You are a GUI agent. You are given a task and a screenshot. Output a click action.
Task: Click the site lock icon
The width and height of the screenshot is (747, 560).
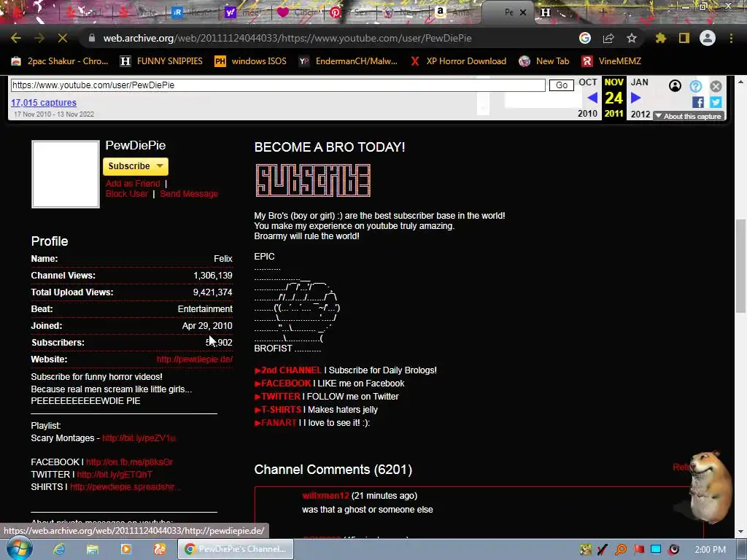(x=92, y=38)
